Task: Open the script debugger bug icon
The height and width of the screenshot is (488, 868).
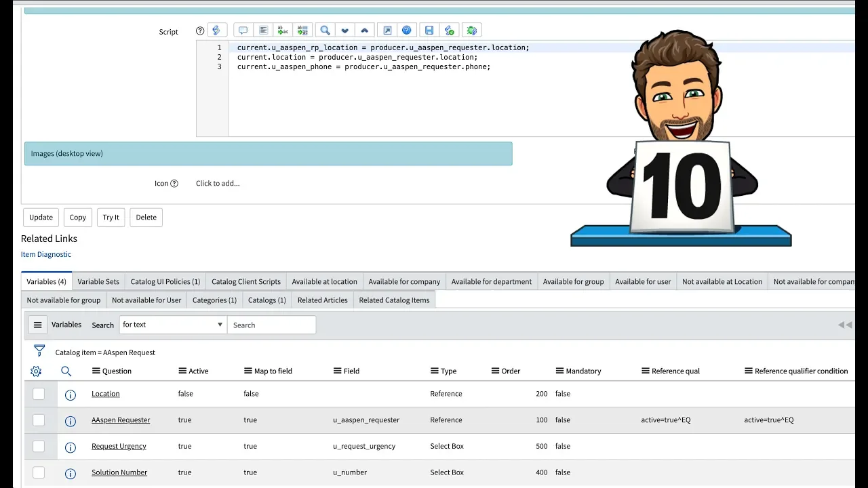Action: point(473,30)
